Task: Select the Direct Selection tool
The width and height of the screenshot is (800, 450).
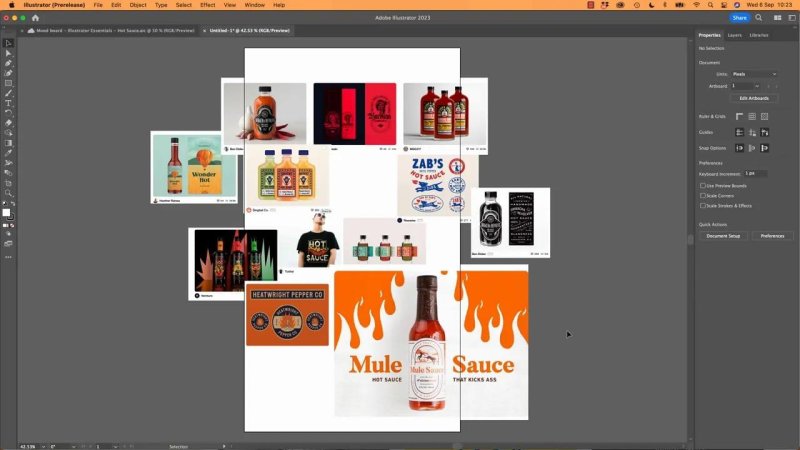Action: [x=8, y=53]
